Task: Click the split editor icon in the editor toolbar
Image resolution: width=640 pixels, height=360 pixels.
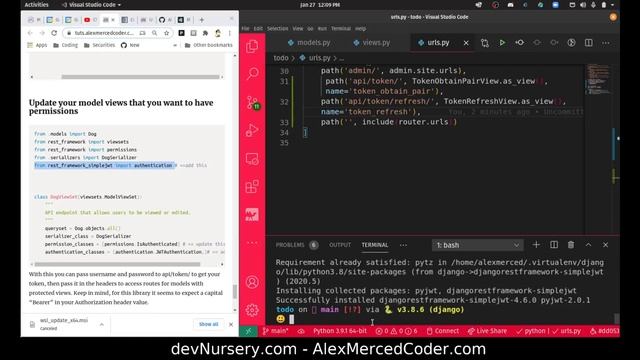Action: click(588, 43)
